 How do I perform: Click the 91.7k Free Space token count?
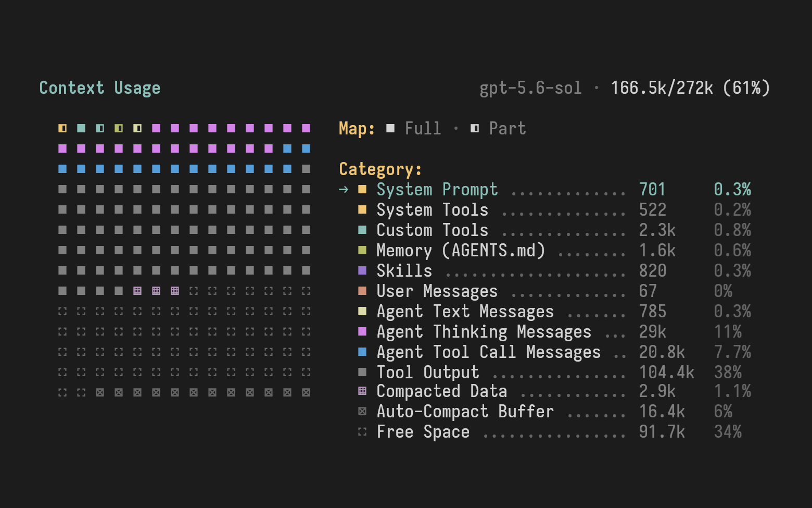(662, 432)
